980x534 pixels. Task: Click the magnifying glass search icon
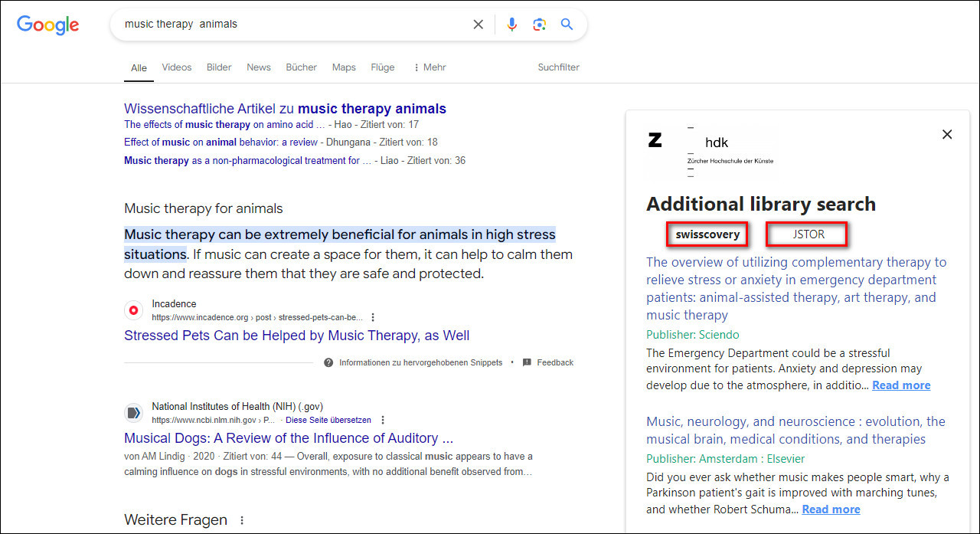567,25
